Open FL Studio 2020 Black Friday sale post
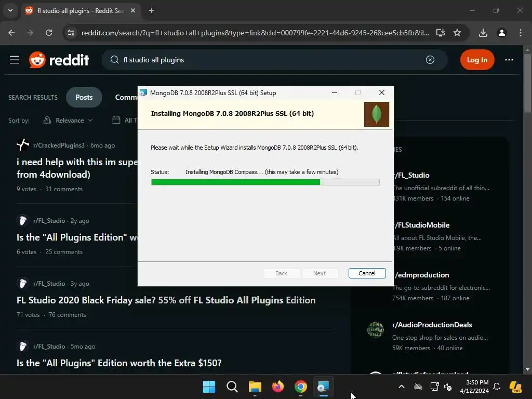The height and width of the screenshot is (399, 532). pos(166,300)
